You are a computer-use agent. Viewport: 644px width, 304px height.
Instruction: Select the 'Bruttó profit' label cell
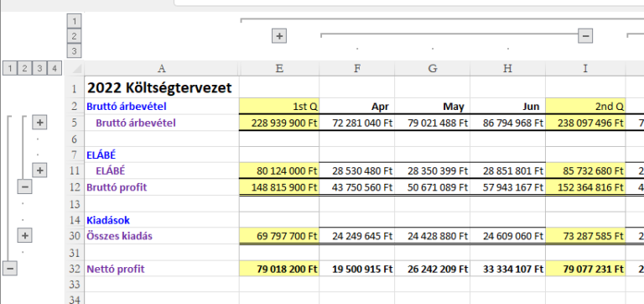coord(162,187)
